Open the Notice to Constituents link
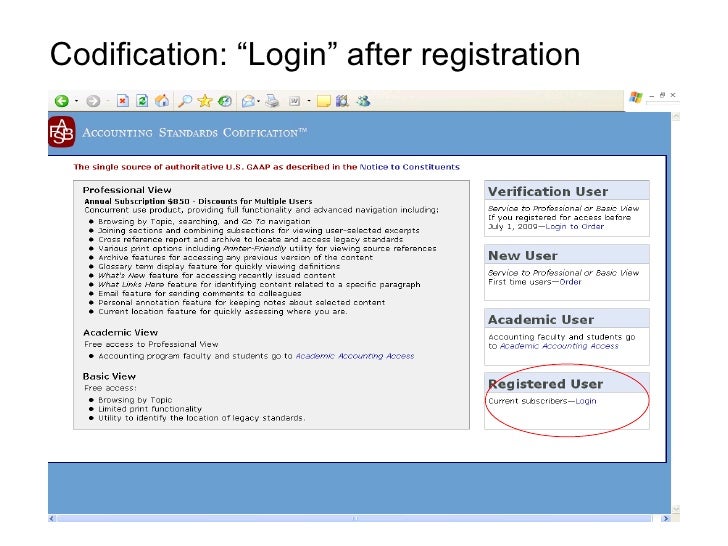Screen dimensions: 728x546 tap(410, 167)
